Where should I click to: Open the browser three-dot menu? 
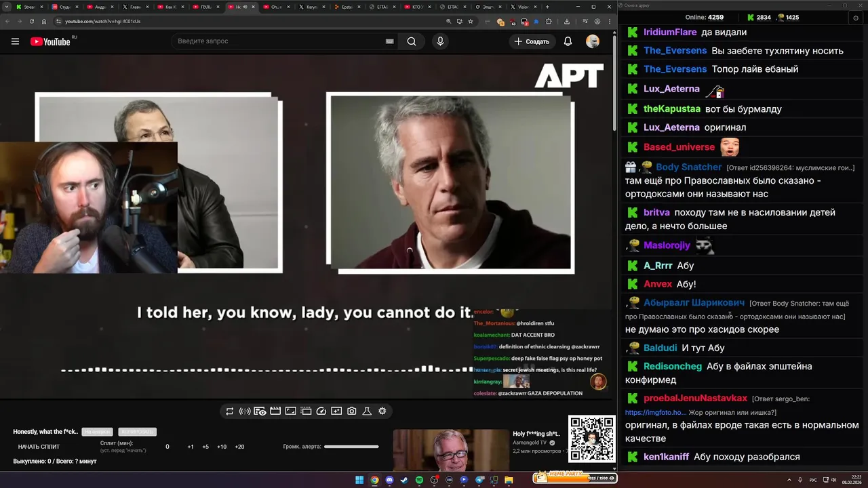point(608,21)
